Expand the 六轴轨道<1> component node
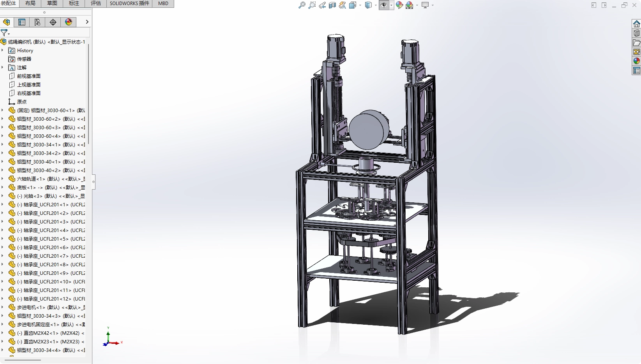The width and height of the screenshot is (641, 364). [x=3, y=179]
